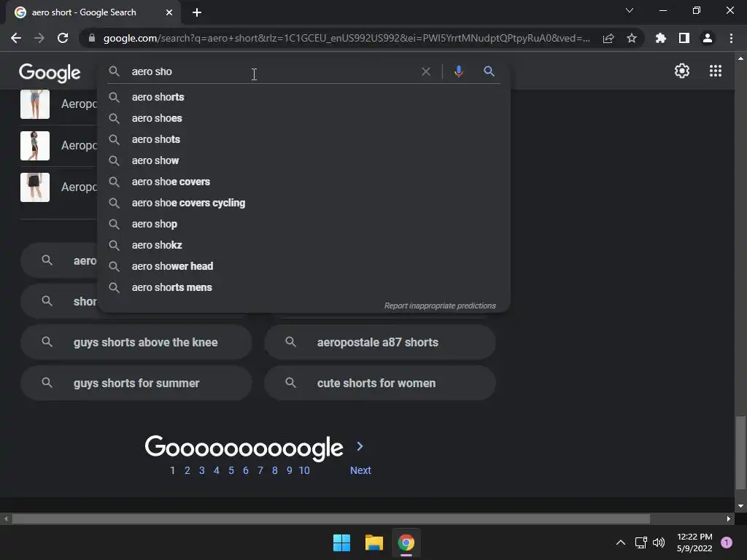The height and width of the screenshot is (560, 747).
Task: Open File Explorer from taskbar
Action: pyautogui.click(x=374, y=542)
